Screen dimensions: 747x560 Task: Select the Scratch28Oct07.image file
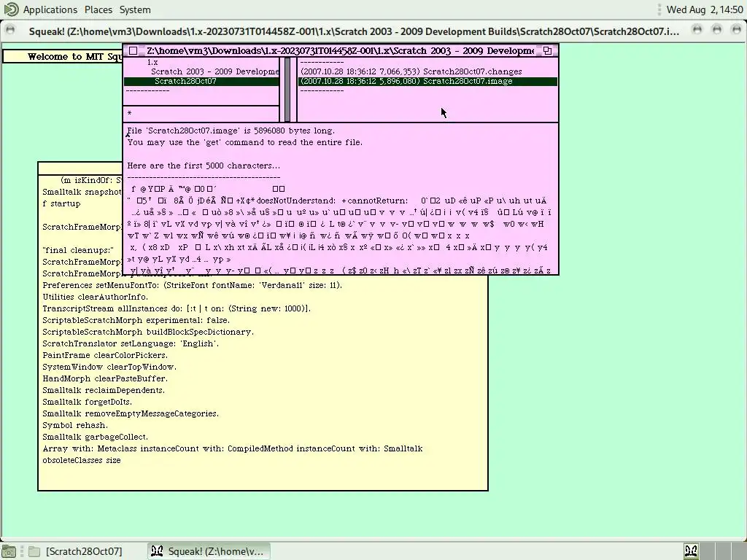pos(427,82)
